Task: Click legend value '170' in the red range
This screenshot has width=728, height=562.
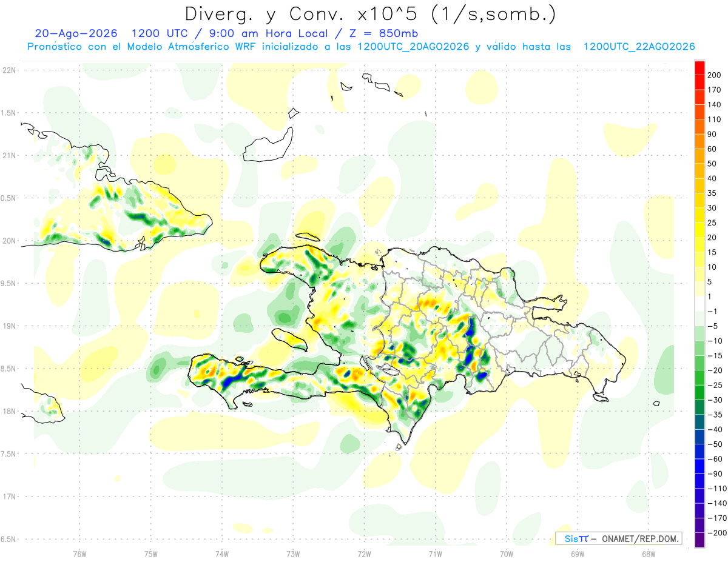Action: pyautogui.click(x=714, y=90)
